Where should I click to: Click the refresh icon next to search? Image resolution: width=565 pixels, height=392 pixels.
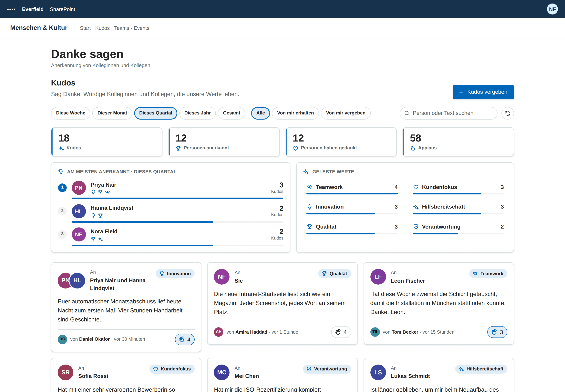[508, 113]
